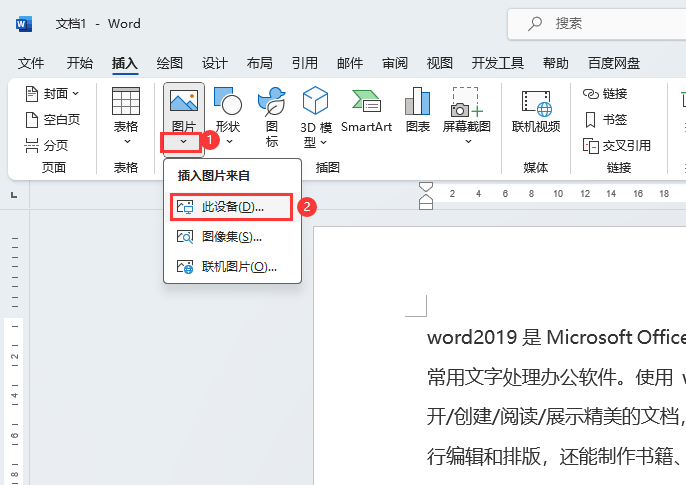
Task: Click the 3D Models cube icon
Action: coord(315,101)
